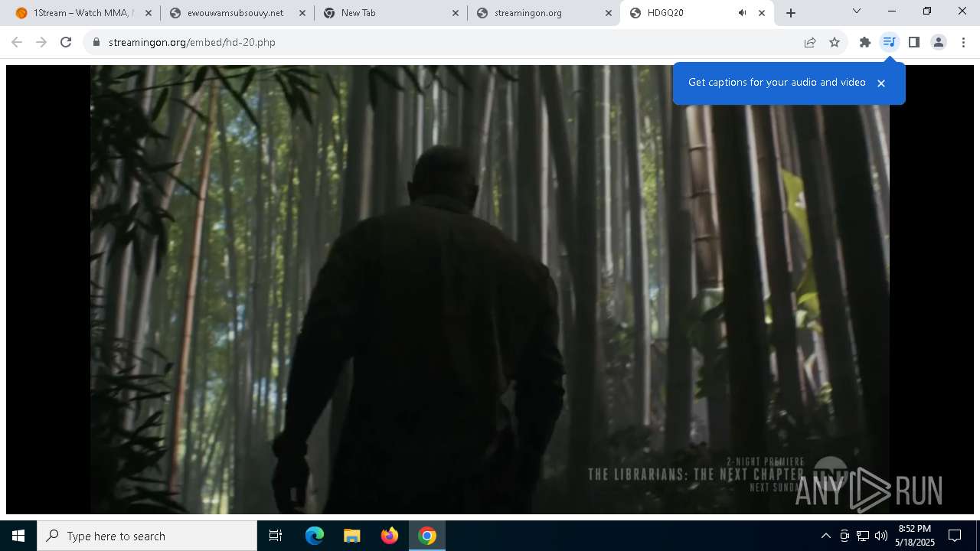Screen dimensions: 980x551
Task: Mute audio on the HDGQ20 tab
Action: (742, 13)
